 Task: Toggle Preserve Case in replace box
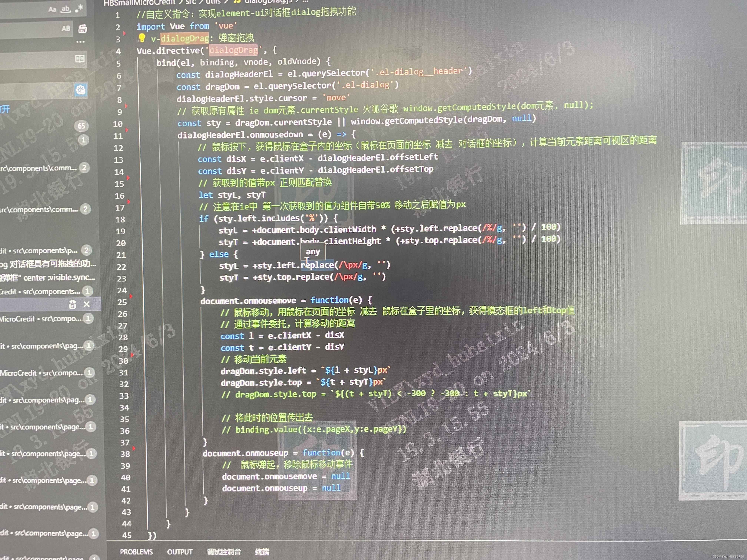[66, 29]
